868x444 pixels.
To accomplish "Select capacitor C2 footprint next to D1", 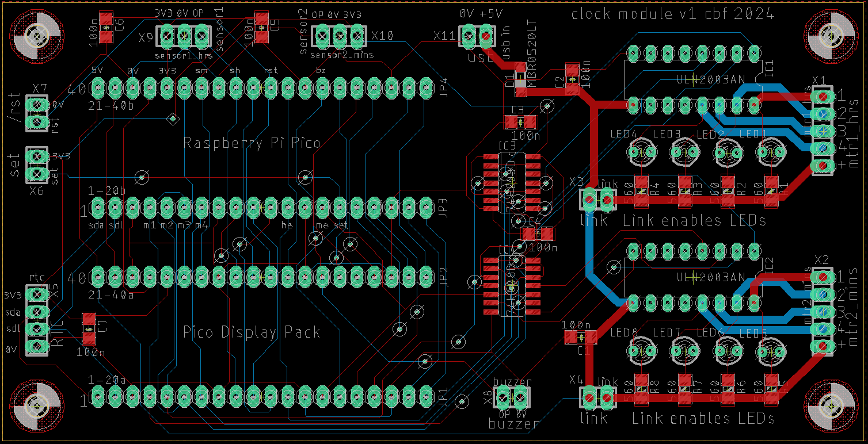I will tap(572, 79).
